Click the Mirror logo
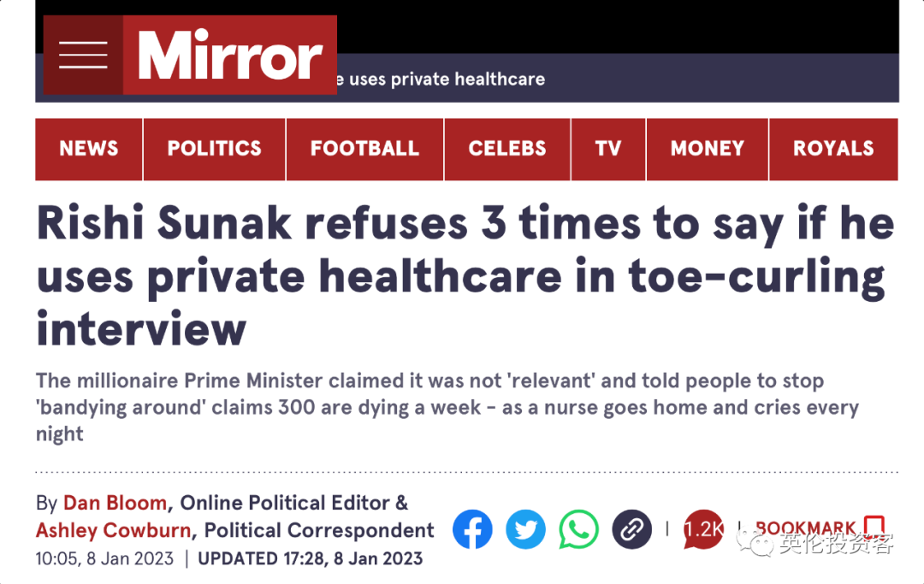Screen dimensions: 924x584 pyautogui.click(x=230, y=56)
